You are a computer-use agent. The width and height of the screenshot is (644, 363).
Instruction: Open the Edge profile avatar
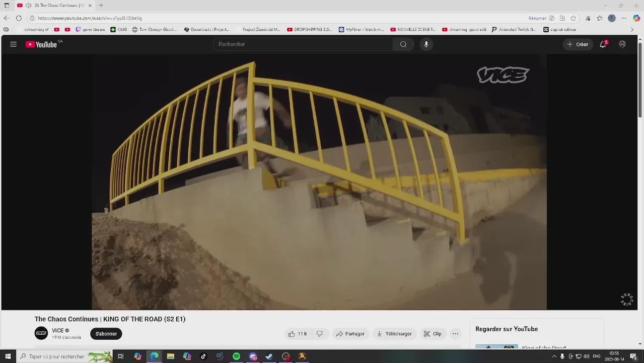[x=612, y=18]
